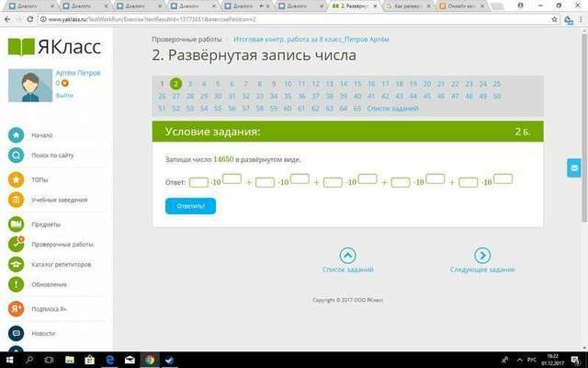The height and width of the screenshot is (368, 588).
Task: Open the ТОПы star icon
Action: (x=17, y=180)
